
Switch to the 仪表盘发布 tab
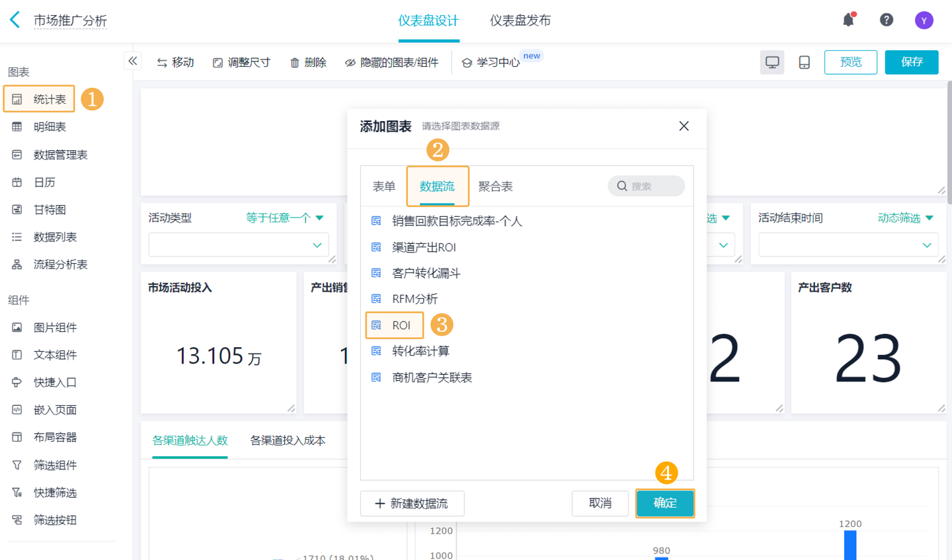point(520,20)
